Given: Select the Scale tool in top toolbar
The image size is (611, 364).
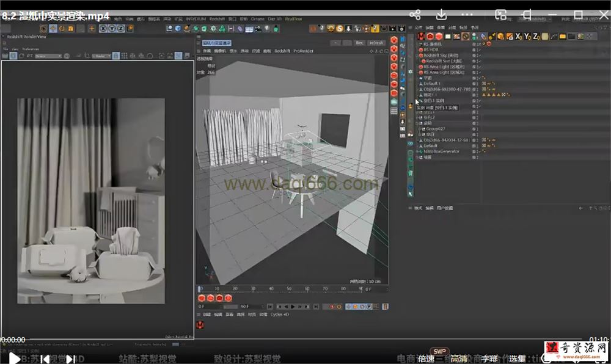Looking at the screenshot, I should [x=70, y=29].
